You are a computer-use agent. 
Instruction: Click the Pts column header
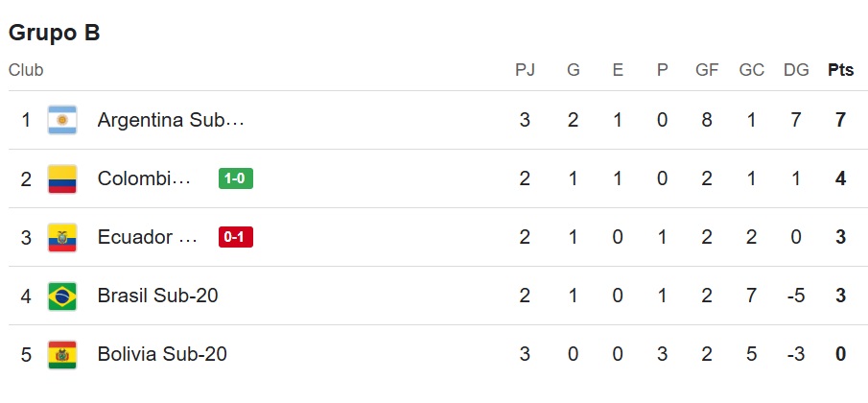840,70
